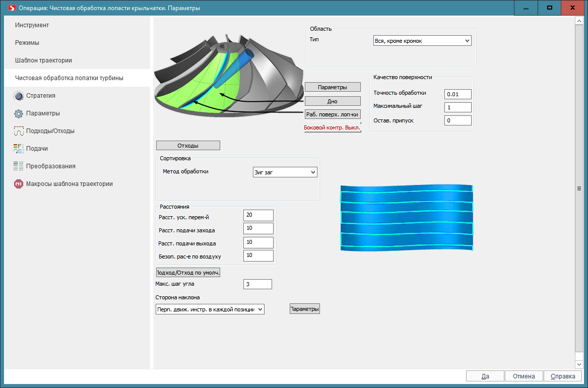Click the vertical scrollbar thumb

(579, 188)
